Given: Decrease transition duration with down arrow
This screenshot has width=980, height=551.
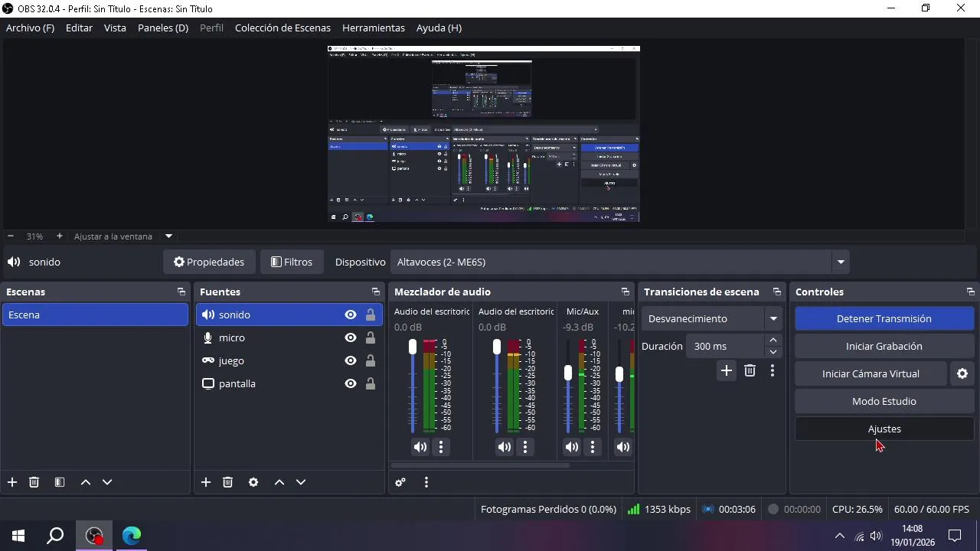Looking at the screenshot, I should (773, 352).
